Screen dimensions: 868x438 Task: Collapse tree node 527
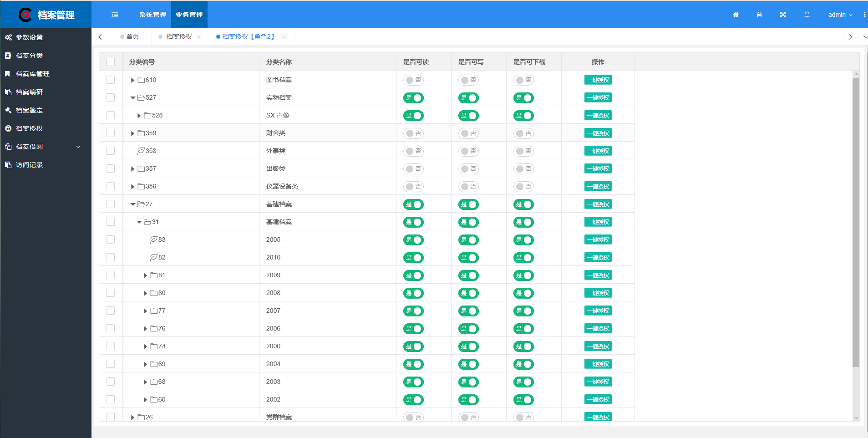point(133,98)
